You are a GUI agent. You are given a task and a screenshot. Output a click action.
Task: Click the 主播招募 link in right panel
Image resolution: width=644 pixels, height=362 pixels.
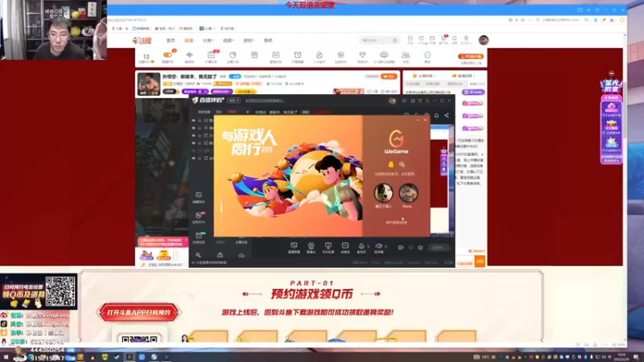tap(423, 76)
